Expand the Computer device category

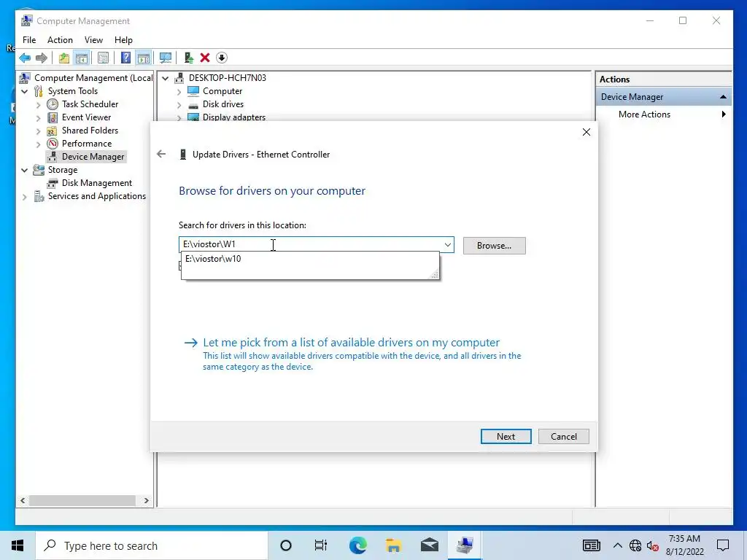tap(179, 91)
